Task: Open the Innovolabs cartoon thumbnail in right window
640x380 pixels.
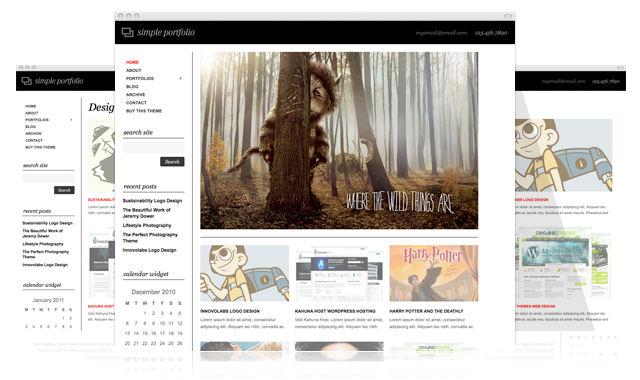Action: [564, 155]
